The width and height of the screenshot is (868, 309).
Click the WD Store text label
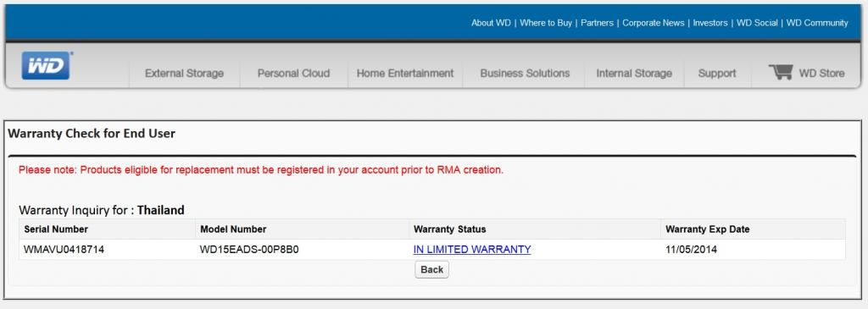coord(821,73)
